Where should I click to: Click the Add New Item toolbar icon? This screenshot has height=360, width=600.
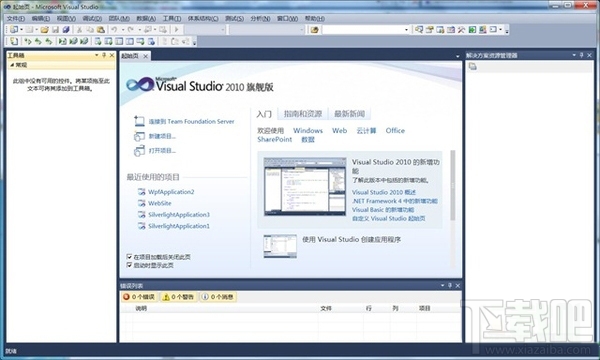(x=29, y=29)
